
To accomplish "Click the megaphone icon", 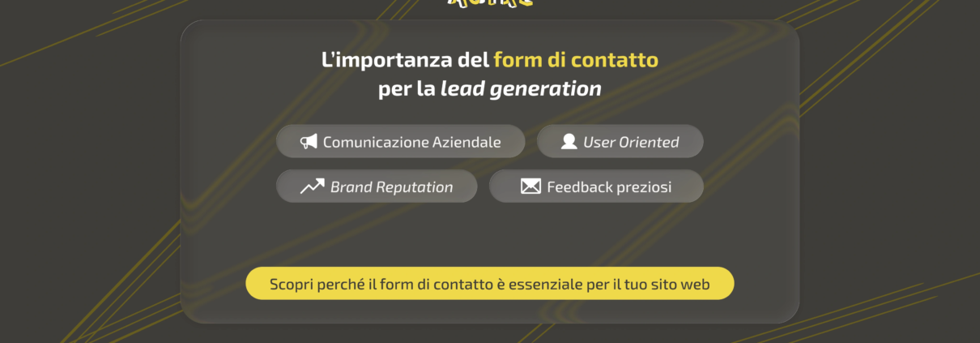I will point(309,142).
